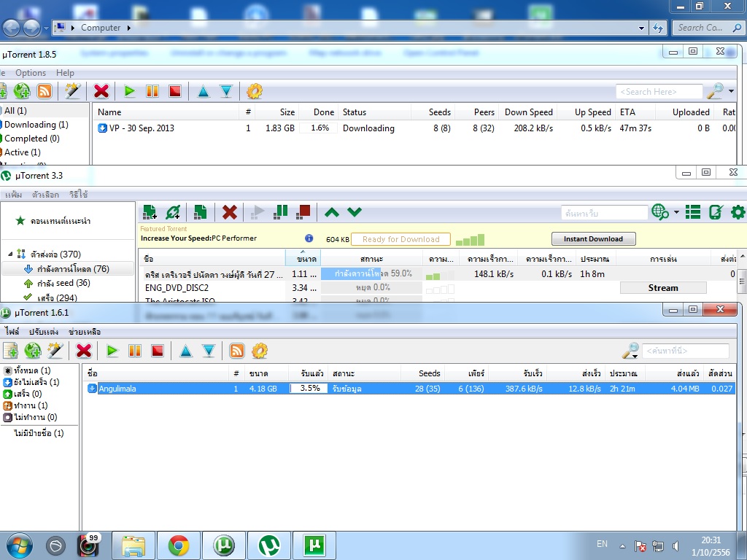Click Pause button in µTorrent 1.8.5
This screenshot has width=747, height=560.
tap(152, 91)
